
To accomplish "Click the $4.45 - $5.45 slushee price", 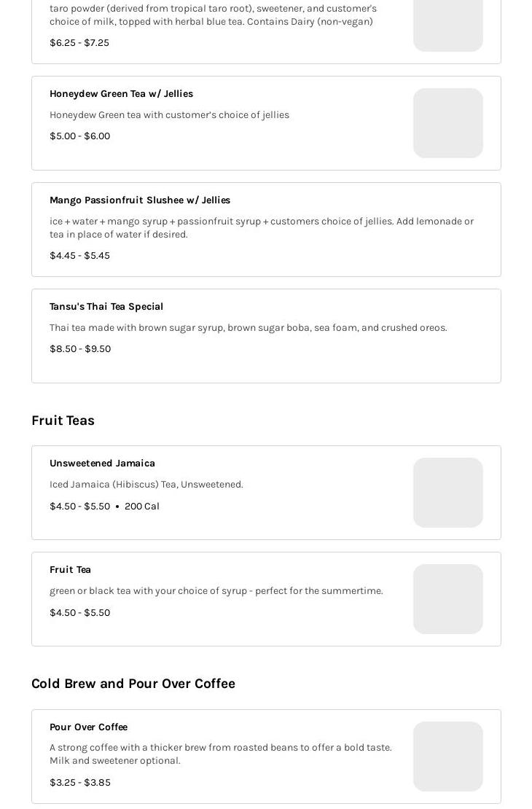I will tap(79, 255).
